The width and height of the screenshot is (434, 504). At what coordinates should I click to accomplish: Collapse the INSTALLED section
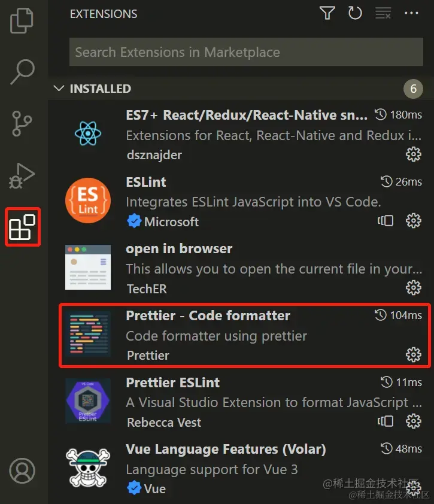point(59,89)
